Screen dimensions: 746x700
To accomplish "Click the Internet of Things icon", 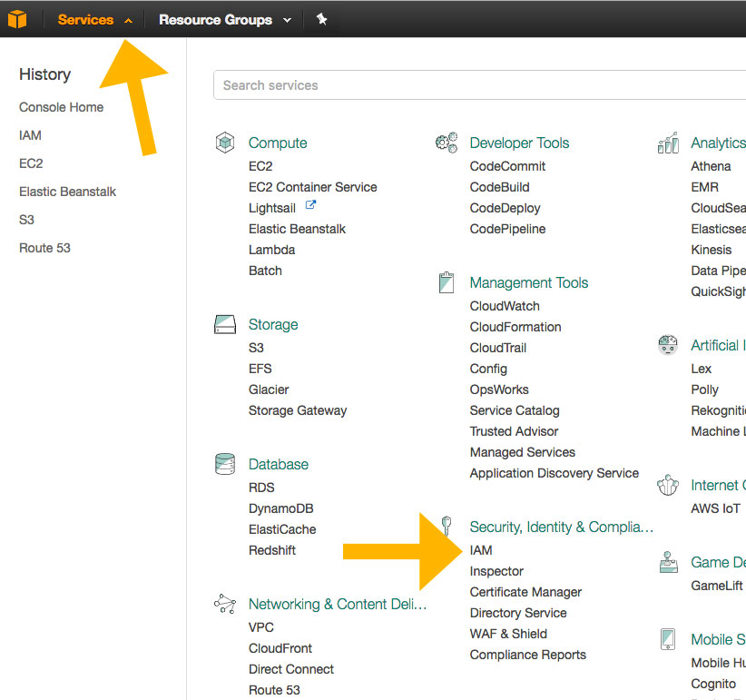I will point(668,485).
